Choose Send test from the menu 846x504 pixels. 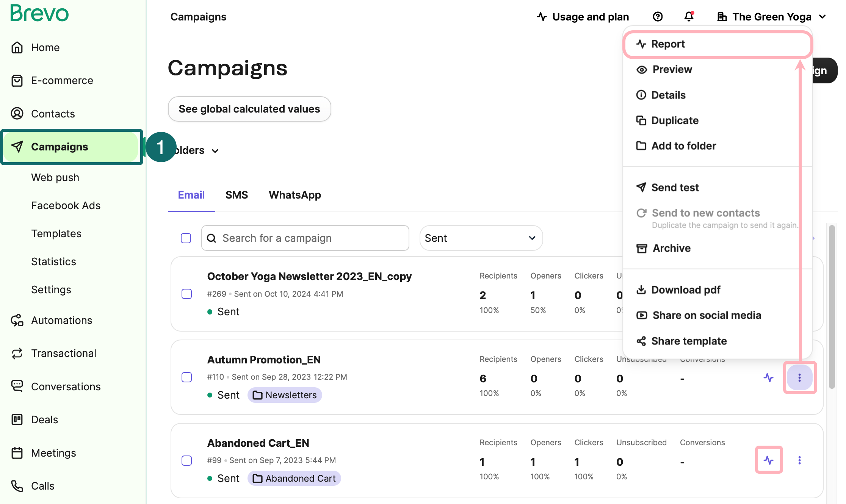pyautogui.click(x=675, y=187)
